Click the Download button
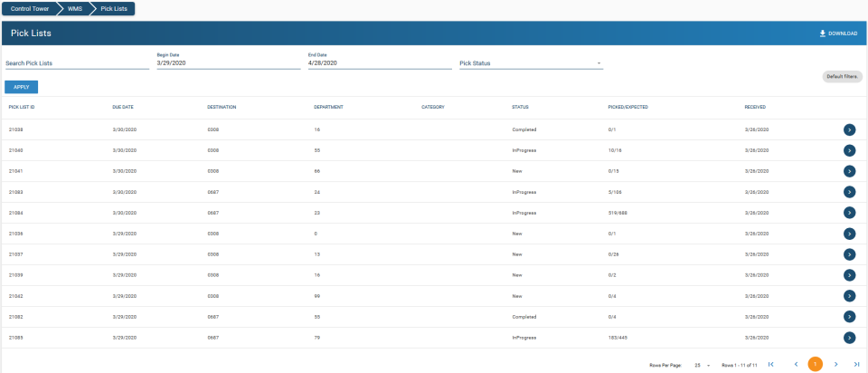Image resolution: width=868 pixels, height=373 pixels. point(838,33)
